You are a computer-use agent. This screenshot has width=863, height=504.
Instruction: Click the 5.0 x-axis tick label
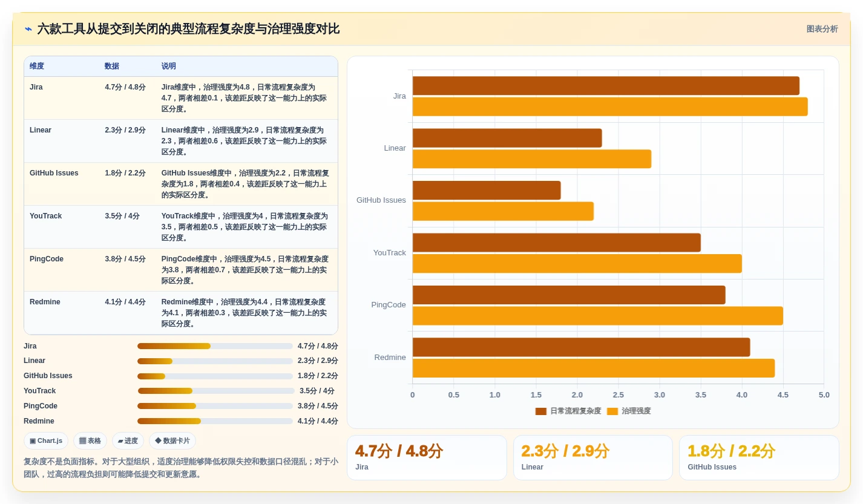(x=824, y=395)
